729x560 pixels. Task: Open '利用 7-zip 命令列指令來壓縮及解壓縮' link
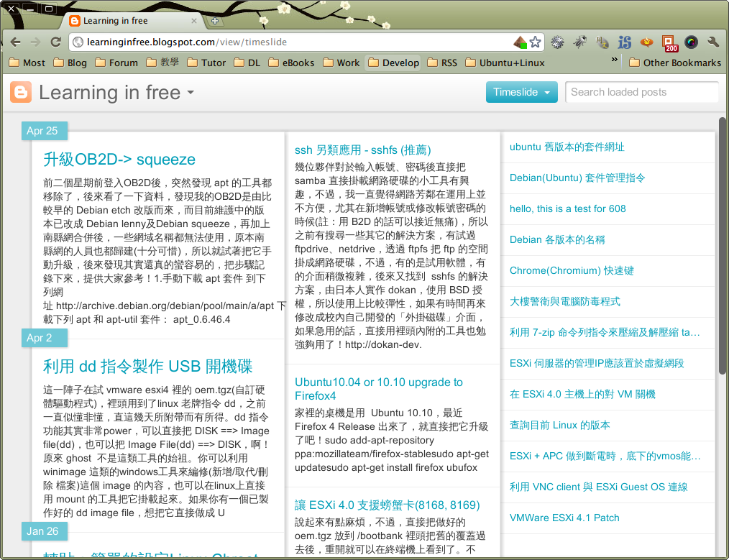[x=605, y=332]
